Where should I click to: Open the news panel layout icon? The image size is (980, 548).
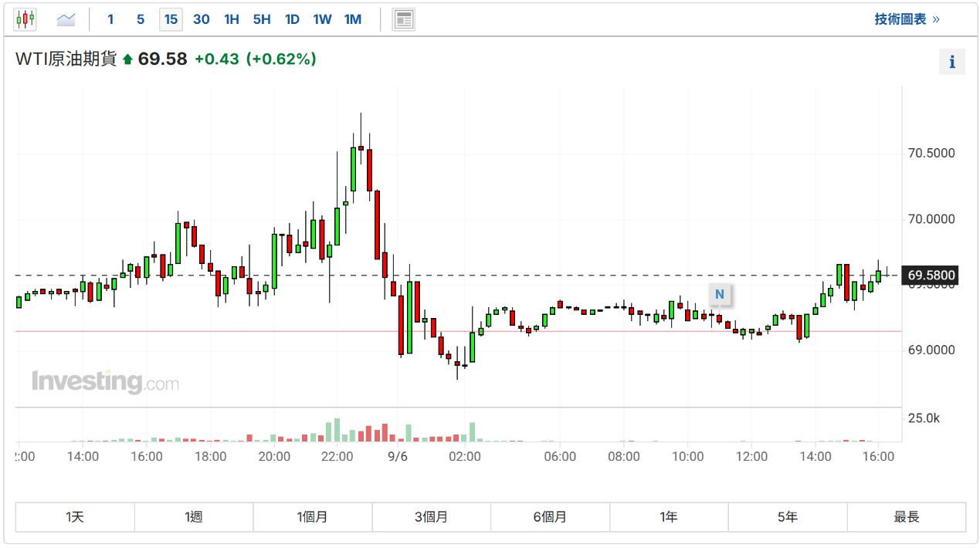point(403,19)
